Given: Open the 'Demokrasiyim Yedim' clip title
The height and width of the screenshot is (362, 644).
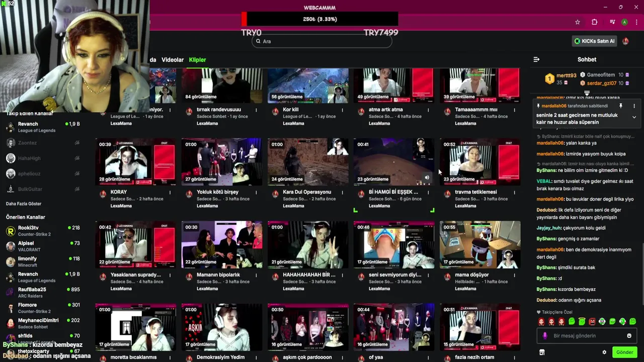Looking at the screenshot, I should [221, 357].
